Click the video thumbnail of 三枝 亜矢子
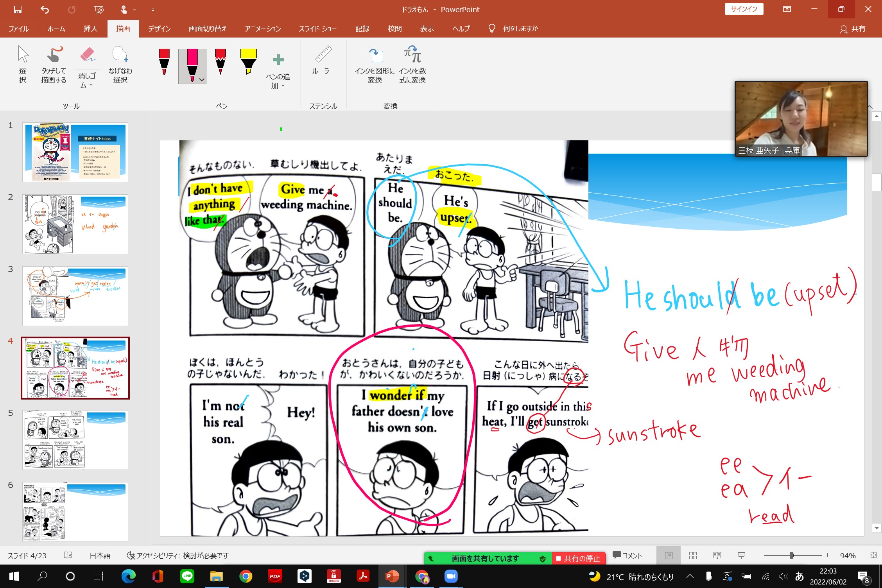The height and width of the screenshot is (588, 882). click(801, 119)
